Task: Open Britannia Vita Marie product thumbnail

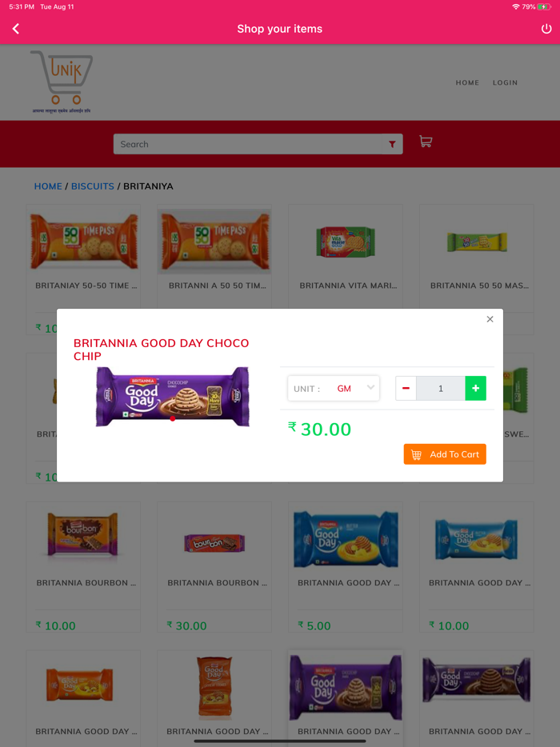Action: tap(346, 242)
